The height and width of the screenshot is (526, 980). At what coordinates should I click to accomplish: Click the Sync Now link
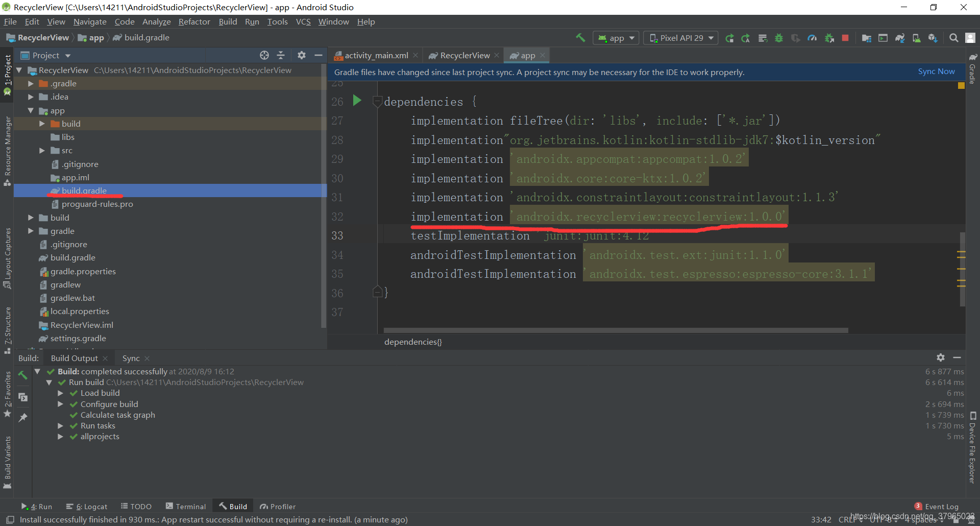click(936, 71)
